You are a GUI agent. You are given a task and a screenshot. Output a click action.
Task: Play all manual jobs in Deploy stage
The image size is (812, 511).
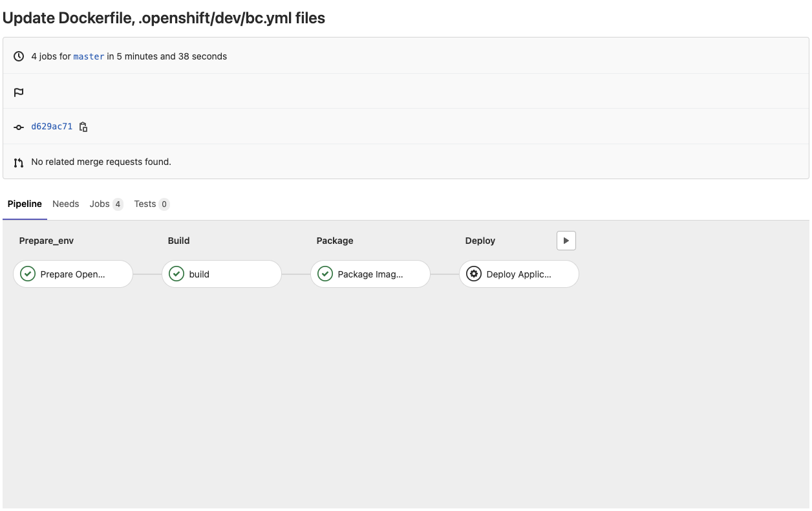(566, 241)
